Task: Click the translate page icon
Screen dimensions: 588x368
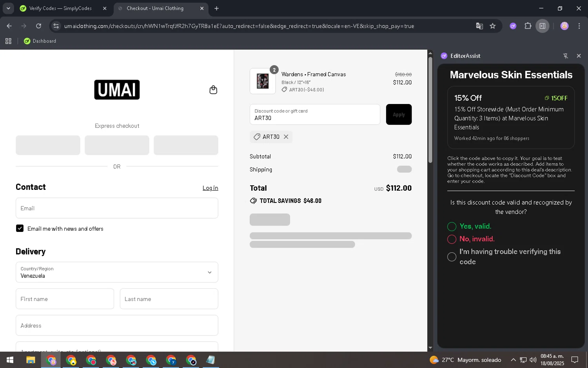Action: [x=479, y=26]
